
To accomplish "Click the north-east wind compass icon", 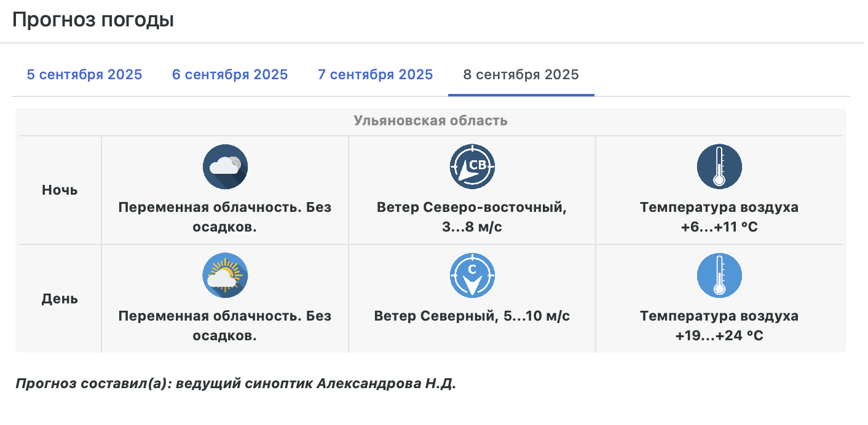I will click(472, 166).
